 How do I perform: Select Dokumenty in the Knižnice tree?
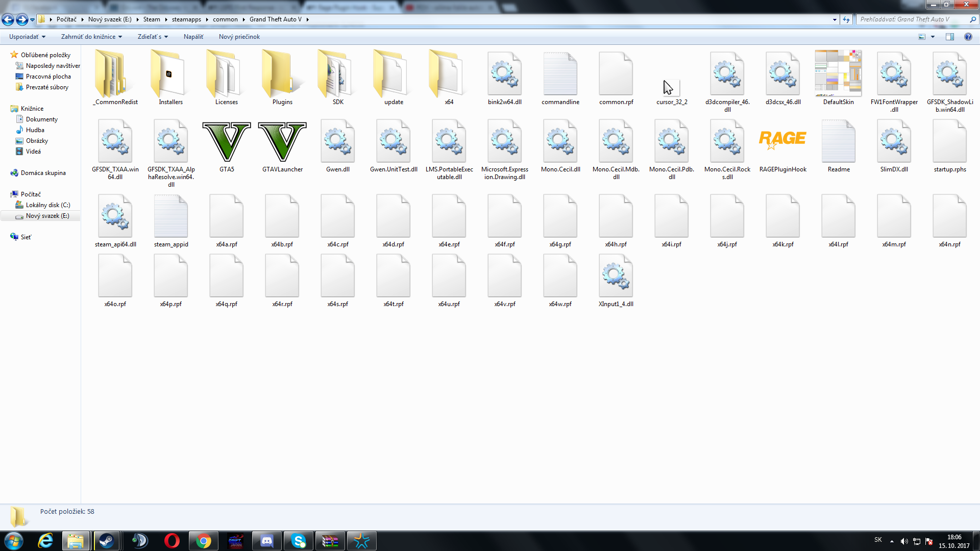(x=41, y=119)
